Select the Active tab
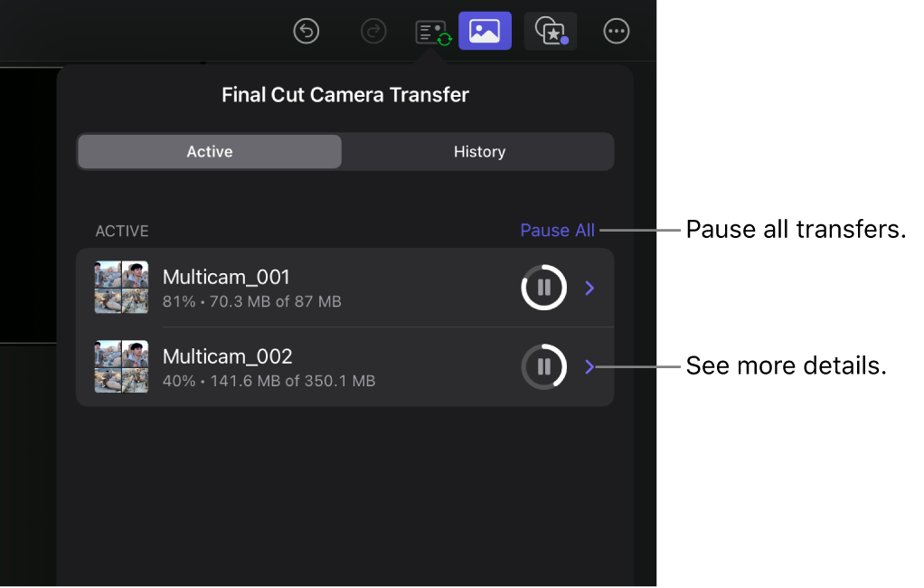Screen dimensions: 924x588 209,151
